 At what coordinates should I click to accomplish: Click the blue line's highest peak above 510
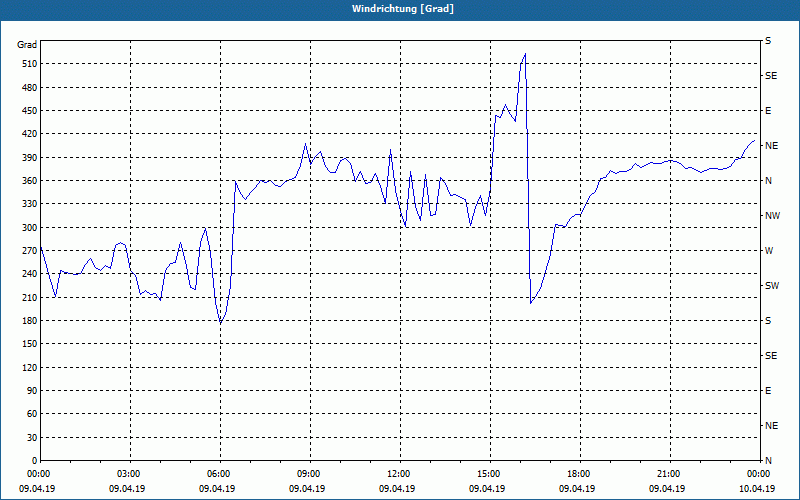(525, 54)
